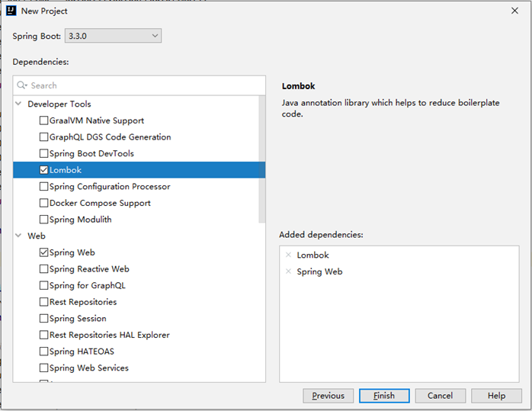This screenshot has height=411, width=532.
Task: Enable Spring Web Services dependency
Action: tap(43, 368)
